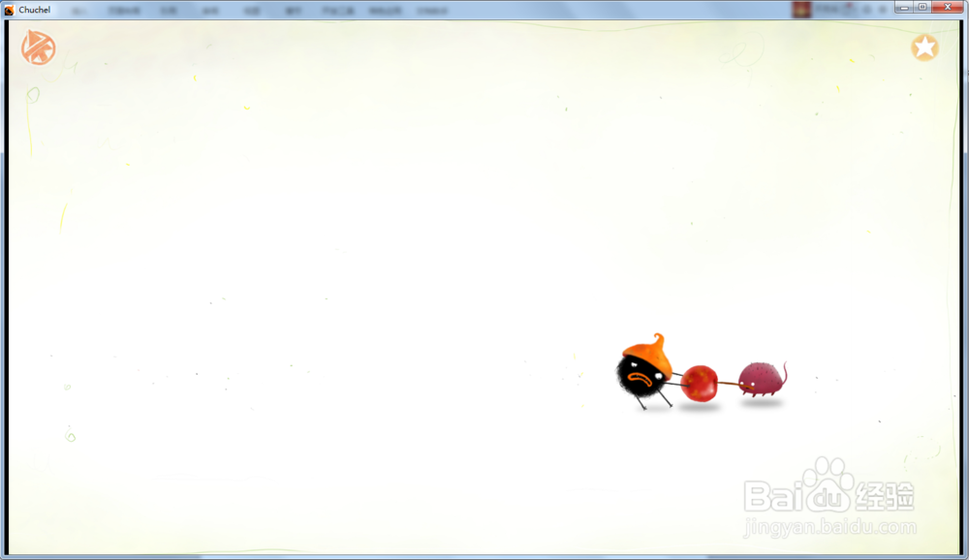Click Chuchel's orange acorn hat
Image resolution: width=969 pixels, height=560 pixels.
tap(649, 355)
